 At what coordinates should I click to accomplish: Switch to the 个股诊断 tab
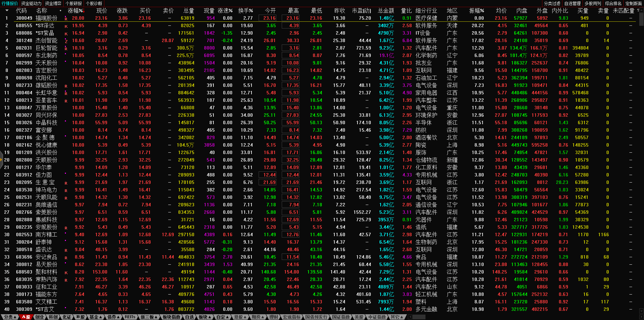click(94, 3)
